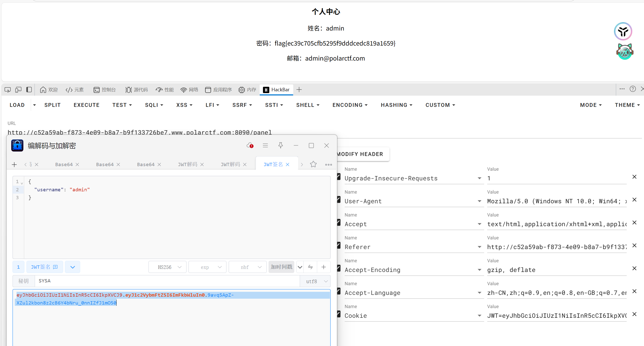Viewport: 644px width, 346px height.
Task: Expand the ENCODING menu
Action: pyautogui.click(x=350, y=105)
